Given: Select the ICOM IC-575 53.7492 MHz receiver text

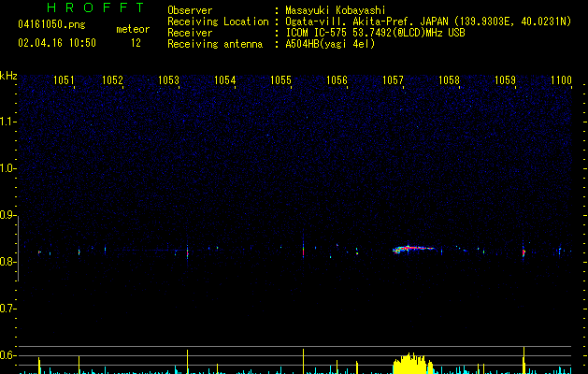Looking at the screenshot, I should (375, 33).
